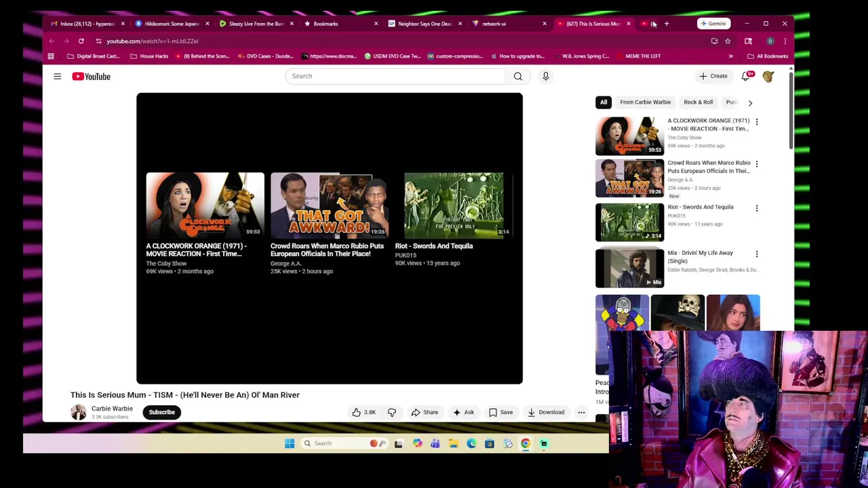The height and width of the screenshot is (488, 868).
Task: Open File Explorer from the taskbar
Action: click(454, 443)
